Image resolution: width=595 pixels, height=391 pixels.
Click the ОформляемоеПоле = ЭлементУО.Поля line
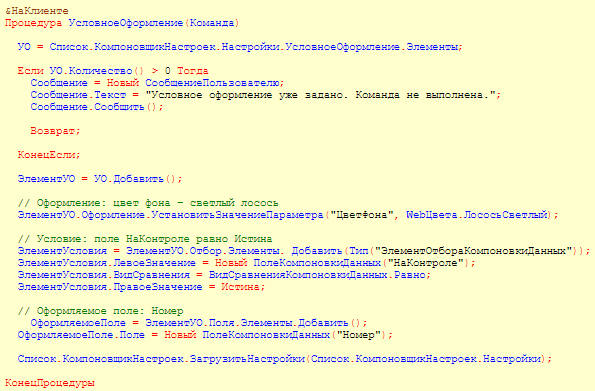click(x=199, y=323)
